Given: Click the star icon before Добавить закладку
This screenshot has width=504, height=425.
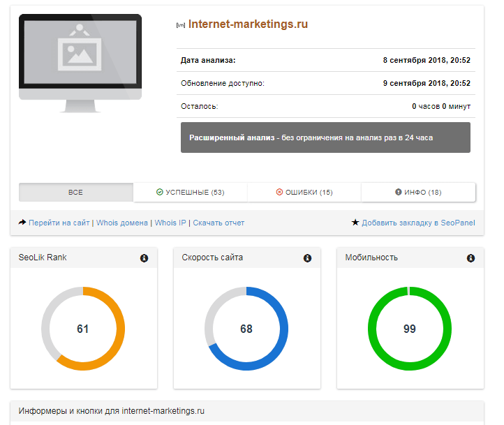Looking at the screenshot, I should 355,223.
